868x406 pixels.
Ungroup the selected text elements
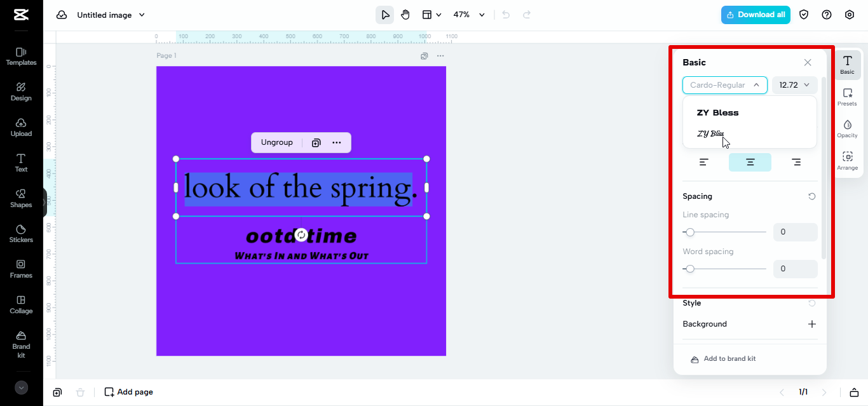[277, 142]
